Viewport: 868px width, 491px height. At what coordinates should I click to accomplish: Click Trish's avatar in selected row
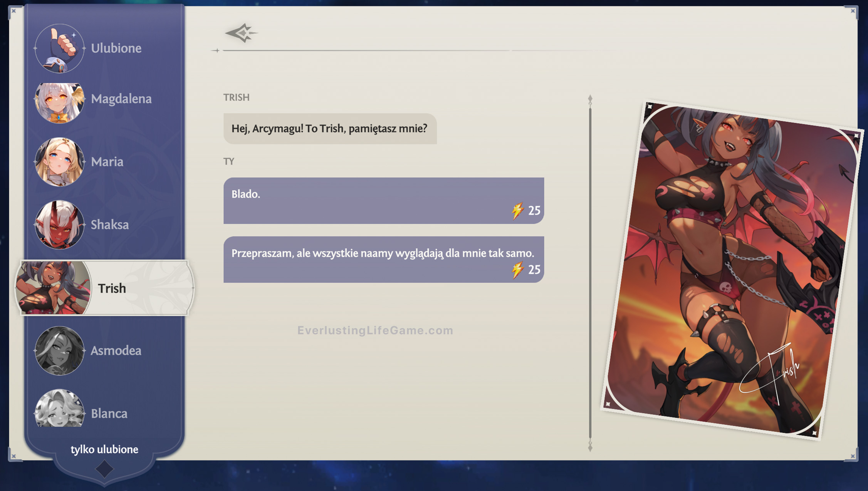click(53, 288)
